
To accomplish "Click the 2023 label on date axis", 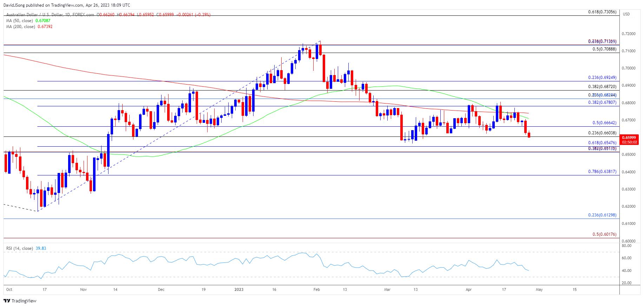I will point(239,289).
